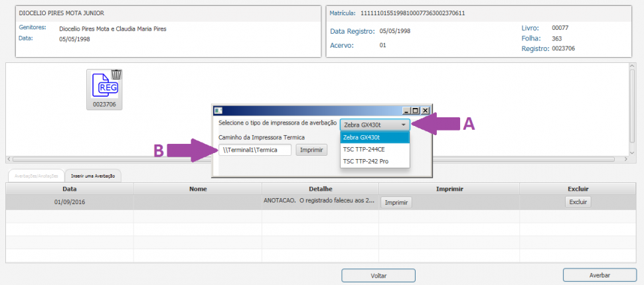Switch to Averbações/Anotações tab
This screenshot has width=644, height=285.
click(x=35, y=175)
